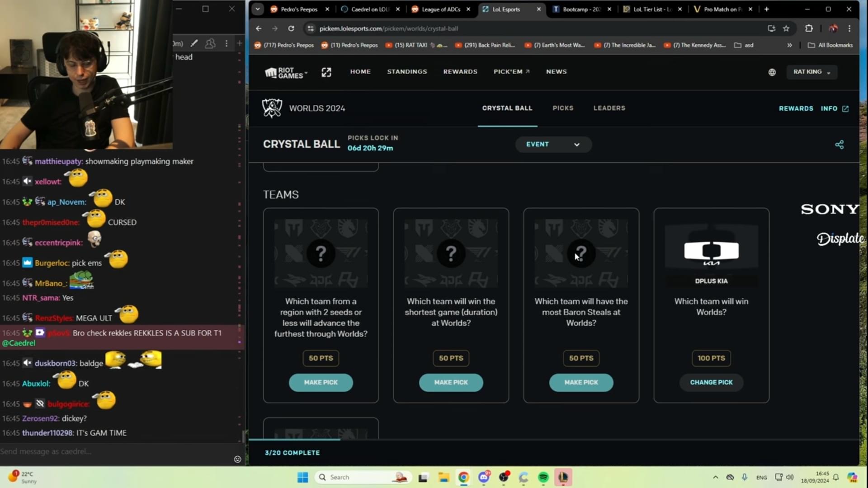868x488 pixels.
Task: Switch to the League of ADCs browser tab
Action: click(x=441, y=9)
